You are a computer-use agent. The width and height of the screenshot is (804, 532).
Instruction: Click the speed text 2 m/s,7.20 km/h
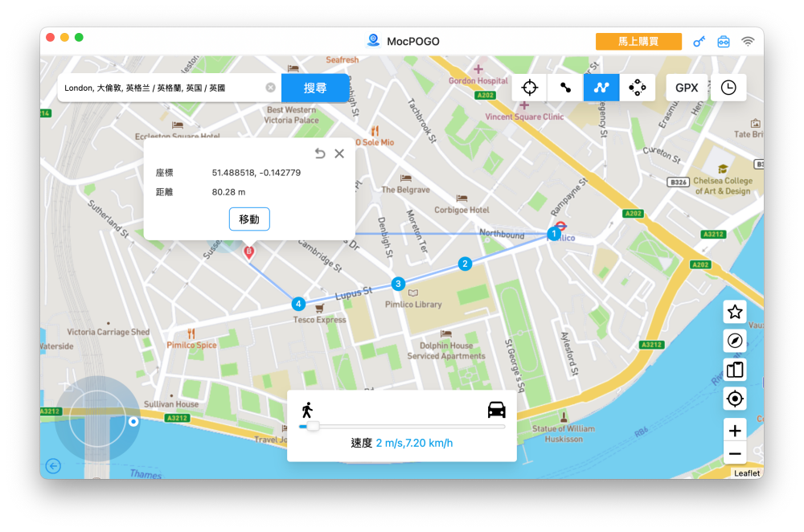414,443
